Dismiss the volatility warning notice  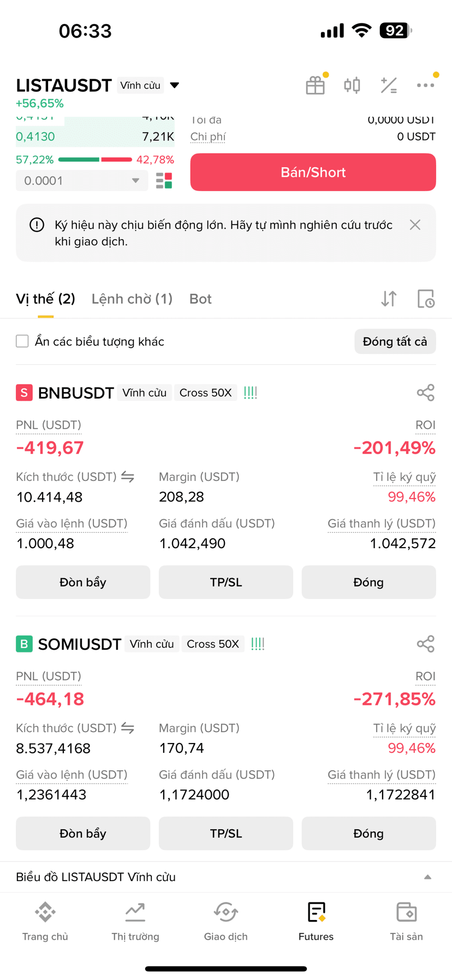(x=415, y=225)
